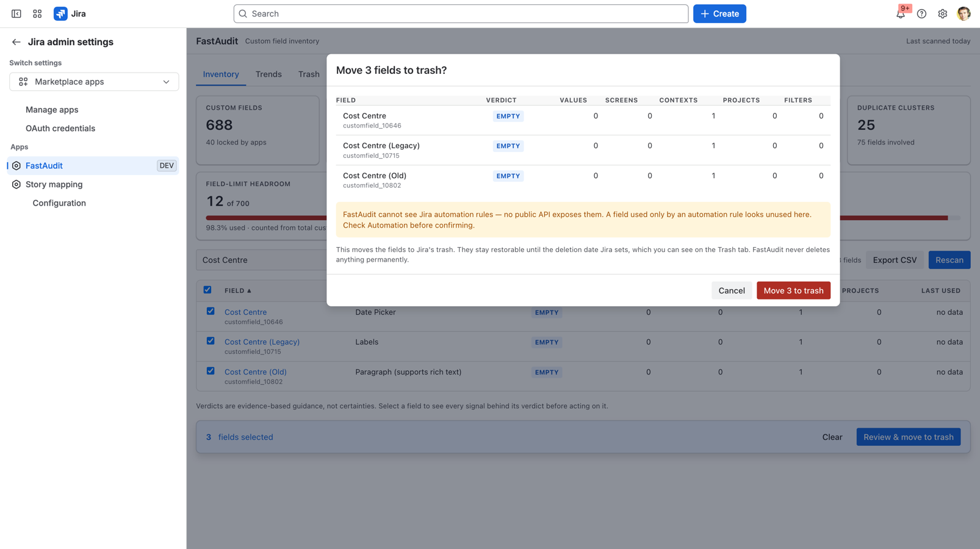Confirm with Move 3 to trash

(x=793, y=290)
